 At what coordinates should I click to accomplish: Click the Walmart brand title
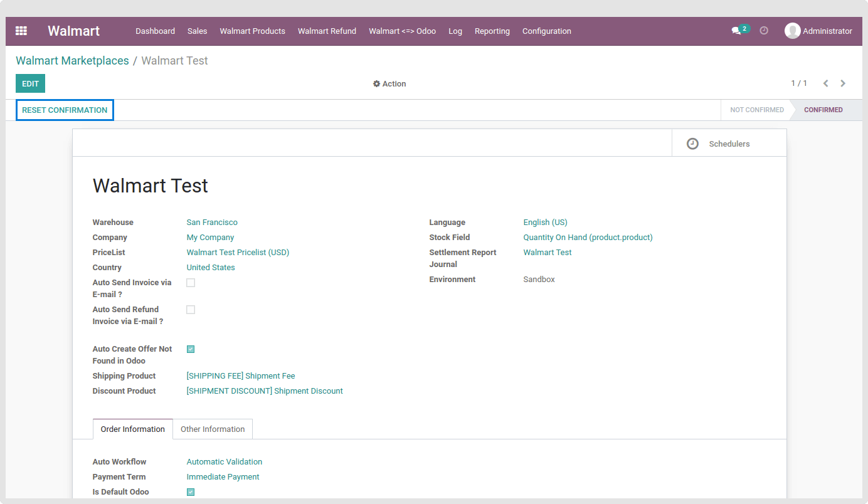pos(74,31)
